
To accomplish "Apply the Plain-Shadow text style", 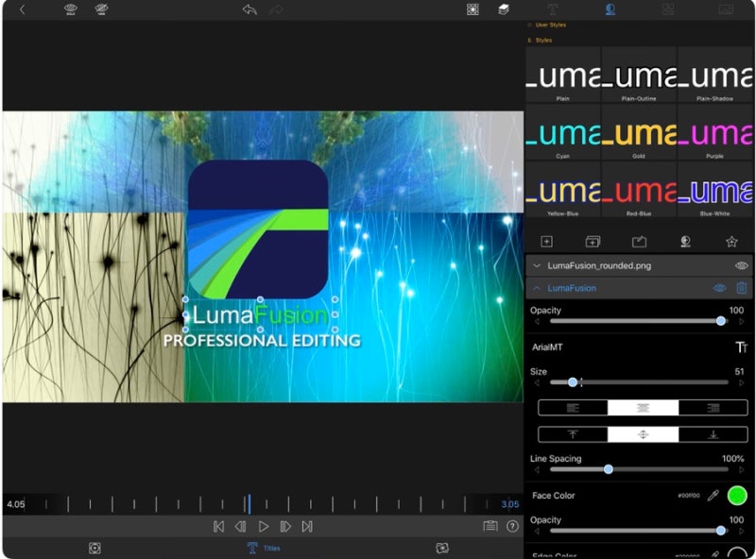I will [x=715, y=75].
